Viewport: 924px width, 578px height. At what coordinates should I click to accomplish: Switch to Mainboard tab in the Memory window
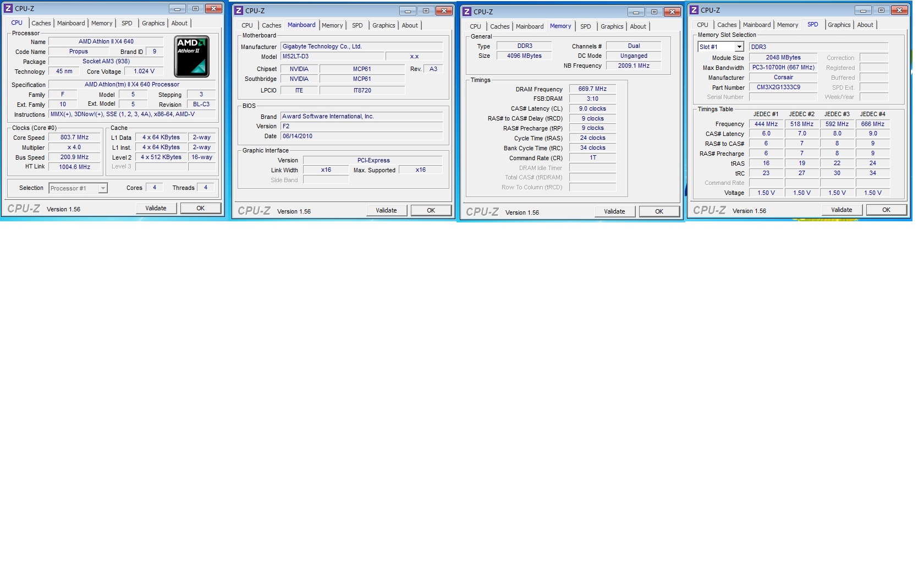point(530,26)
